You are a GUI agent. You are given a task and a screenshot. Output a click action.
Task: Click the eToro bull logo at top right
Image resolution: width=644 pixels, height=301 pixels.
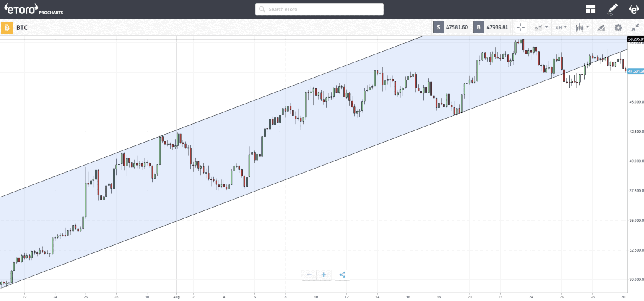pyautogui.click(x=634, y=9)
